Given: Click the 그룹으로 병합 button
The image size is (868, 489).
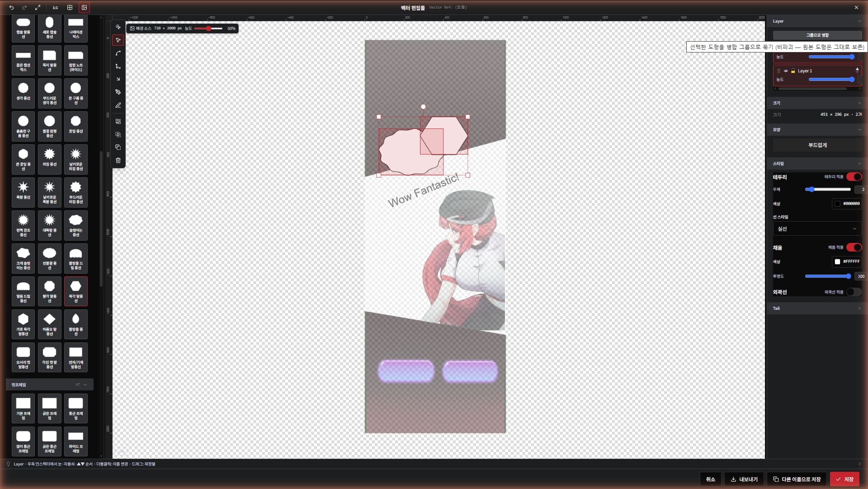Looking at the screenshot, I should point(817,35).
